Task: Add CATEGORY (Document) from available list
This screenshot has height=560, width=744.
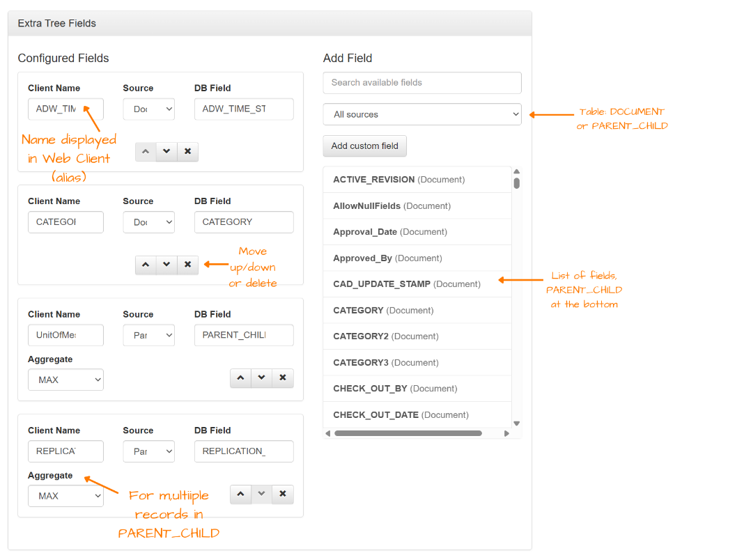Action: pyautogui.click(x=417, y=311)
